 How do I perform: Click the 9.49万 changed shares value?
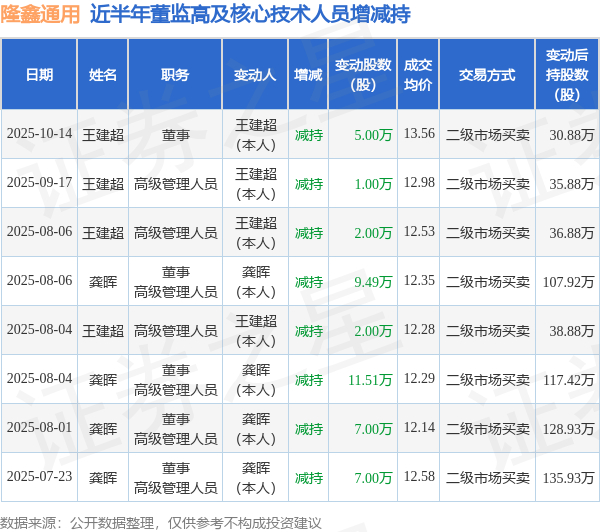coord(373,282)
